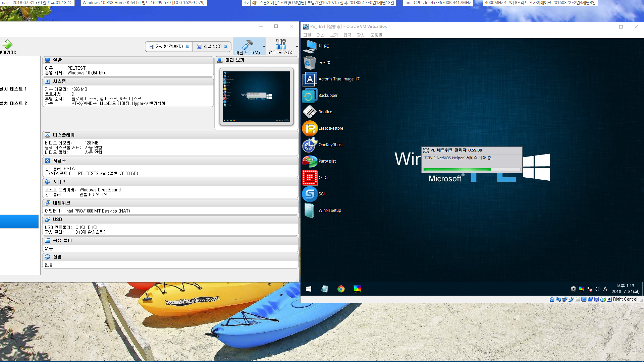Open the 보기 menu in the VM window
This screenshot has height=362, width=644.
[334, 35]
